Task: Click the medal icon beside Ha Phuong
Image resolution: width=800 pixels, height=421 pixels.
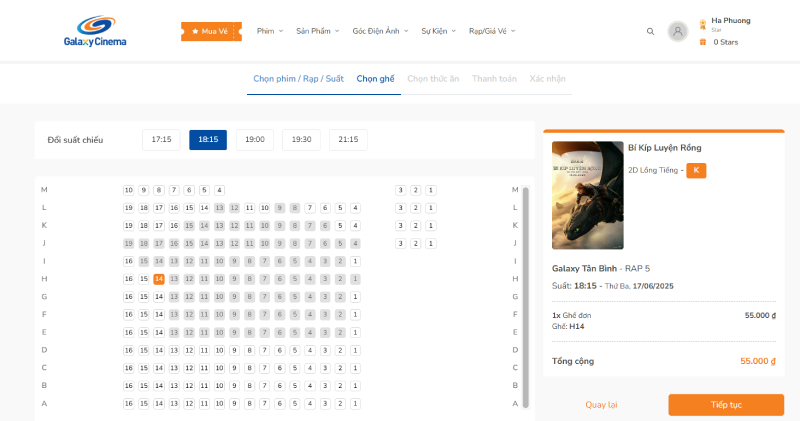Action: coord(703,24)
